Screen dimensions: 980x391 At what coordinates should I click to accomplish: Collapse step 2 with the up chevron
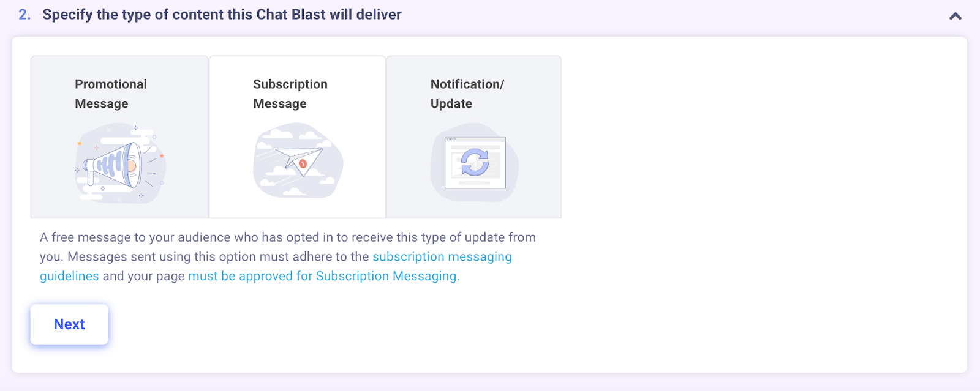click(955, 16)
